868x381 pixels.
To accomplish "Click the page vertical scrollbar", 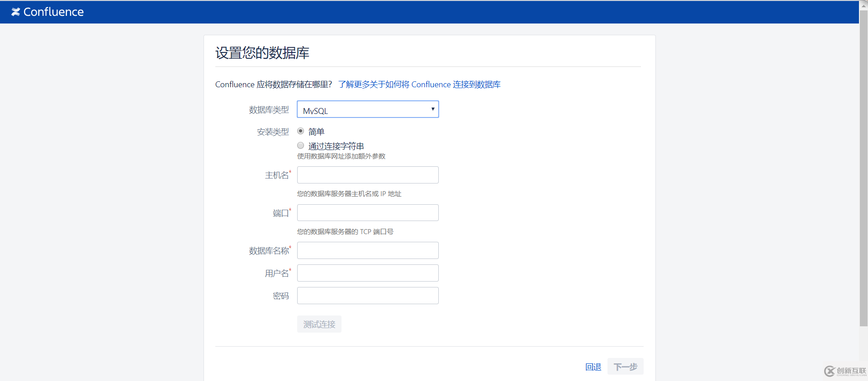I will (x=863, y=167).
